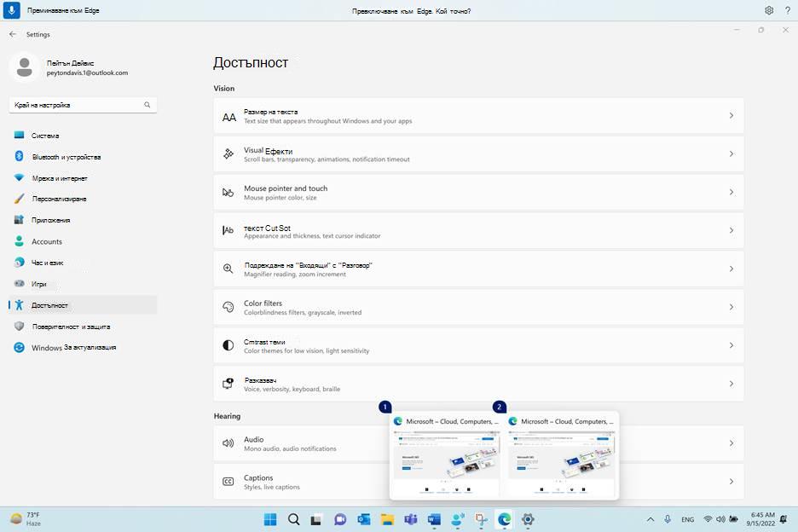Open voice access help question mark
The image size is (798, 532).
(x=787, y=10)
